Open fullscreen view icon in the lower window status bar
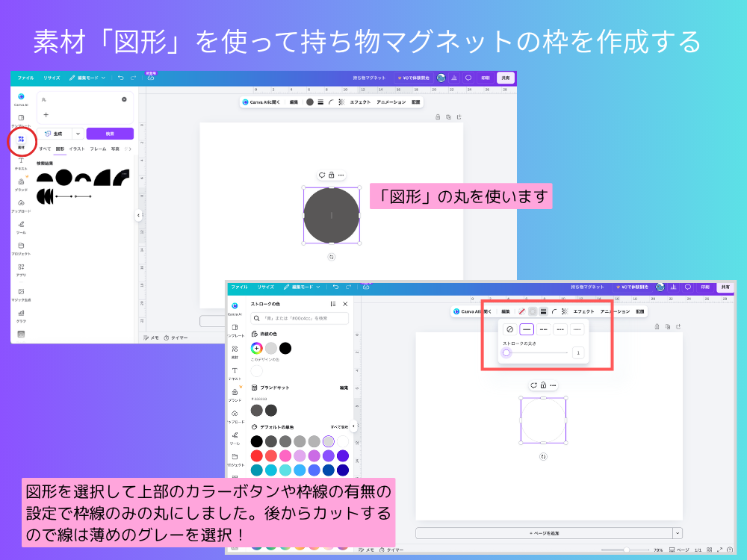Viewport: 747px width, 560px height. pyautogui.click(x=720, y=550)
